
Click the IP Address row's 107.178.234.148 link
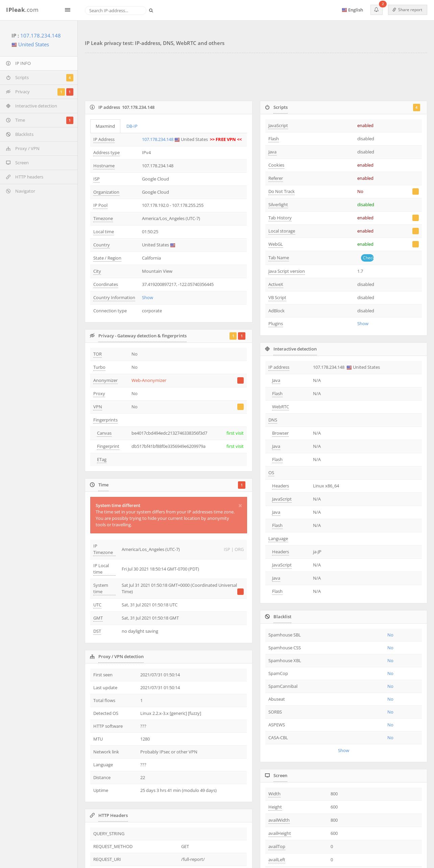click(158, 139)
